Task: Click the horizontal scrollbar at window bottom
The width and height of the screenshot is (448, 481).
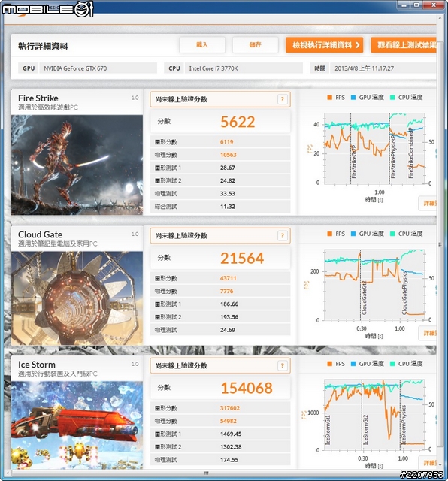Action: point(206,473)
